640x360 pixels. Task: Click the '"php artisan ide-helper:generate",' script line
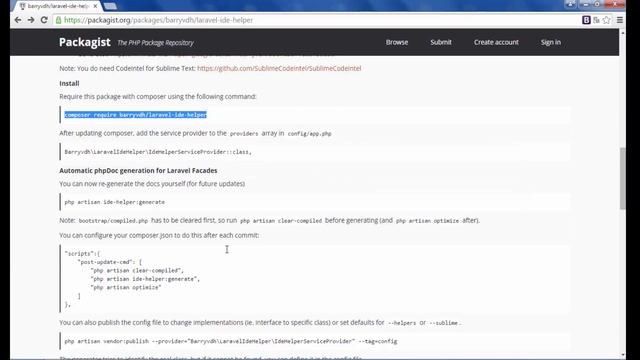tap(145, 279)
